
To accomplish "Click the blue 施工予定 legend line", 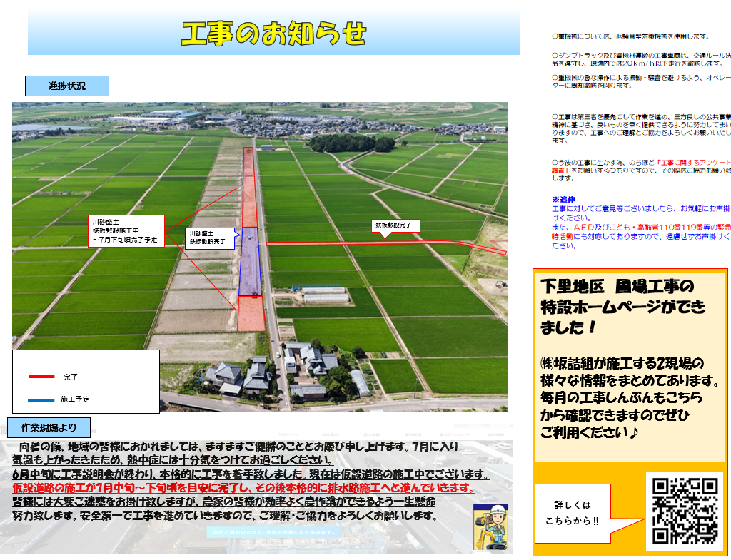I will [41, 399].
